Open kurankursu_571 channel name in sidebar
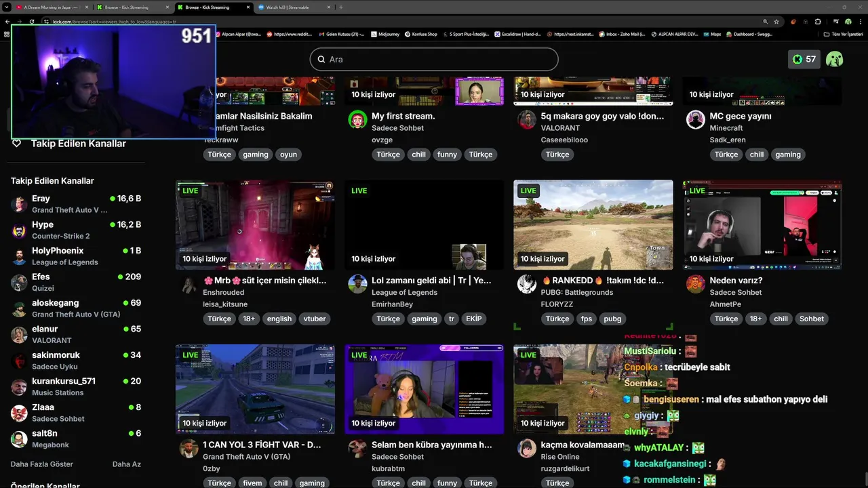This screenshot has width=868, height=488. (64, 381)
